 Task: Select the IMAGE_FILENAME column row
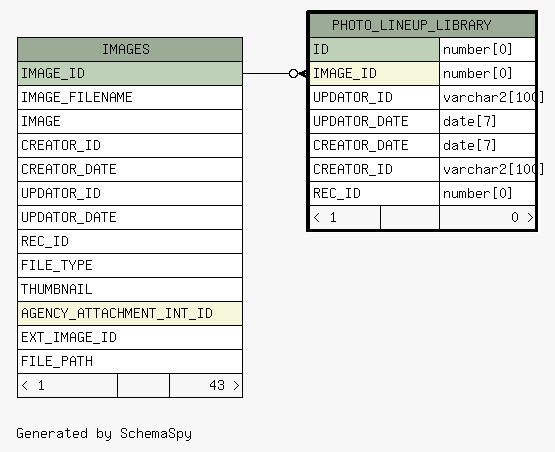(x=130, y=97)
